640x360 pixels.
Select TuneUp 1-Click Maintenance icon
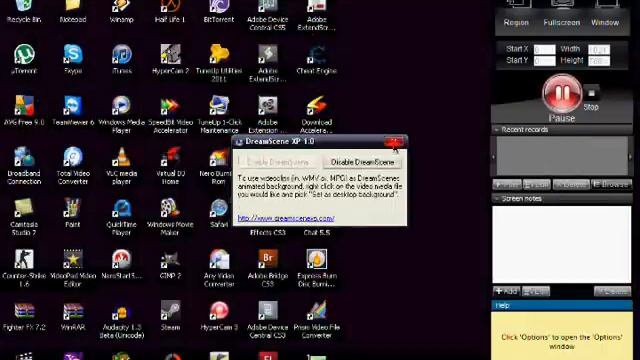click(219, 114)
